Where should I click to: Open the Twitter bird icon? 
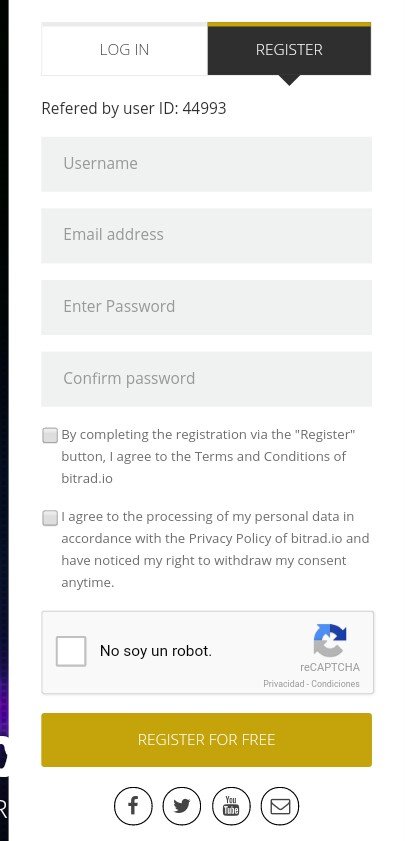point(182,806)
